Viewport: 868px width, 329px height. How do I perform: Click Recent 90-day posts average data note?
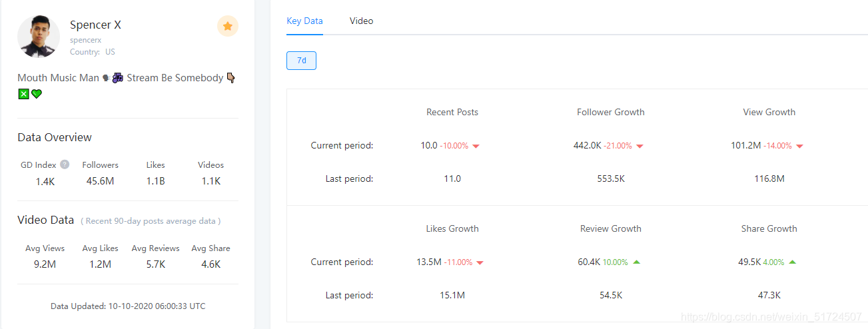(x=151, y=221)
